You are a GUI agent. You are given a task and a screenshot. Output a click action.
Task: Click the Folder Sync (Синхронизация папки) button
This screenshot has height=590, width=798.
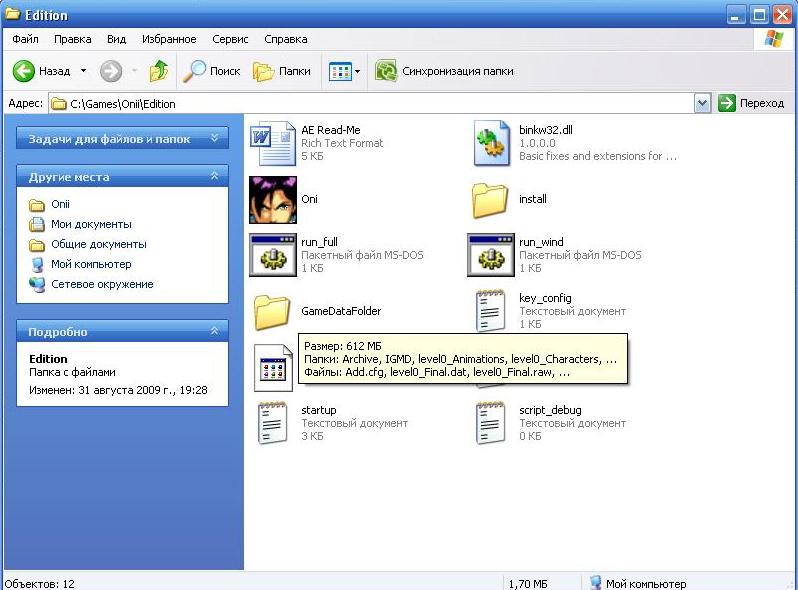[x=445, y=71]
